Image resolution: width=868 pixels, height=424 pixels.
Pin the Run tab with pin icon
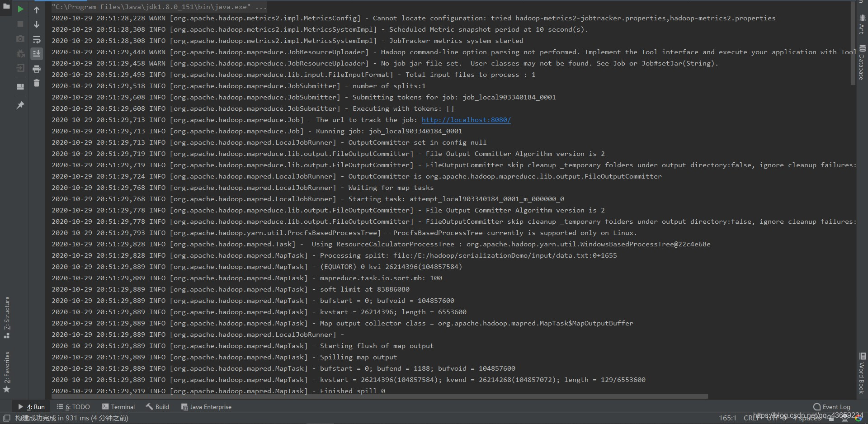[20, 105]
